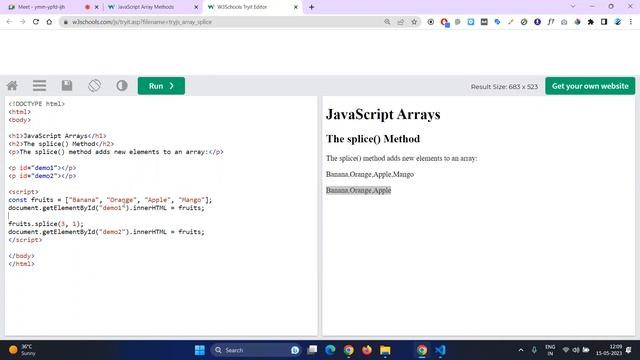Open the browser side panel
The height and width of the screenshot is (360, 640).
(604, 22)
